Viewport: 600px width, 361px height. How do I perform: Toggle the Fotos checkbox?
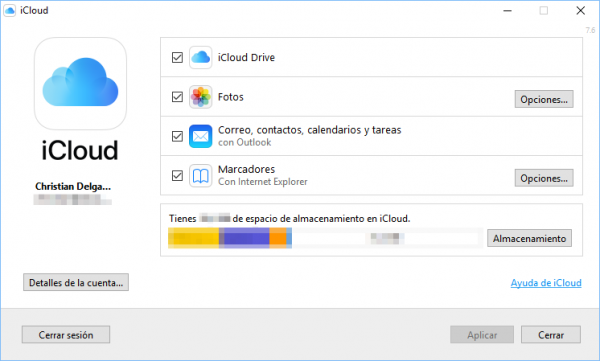[x=177, y=97]
